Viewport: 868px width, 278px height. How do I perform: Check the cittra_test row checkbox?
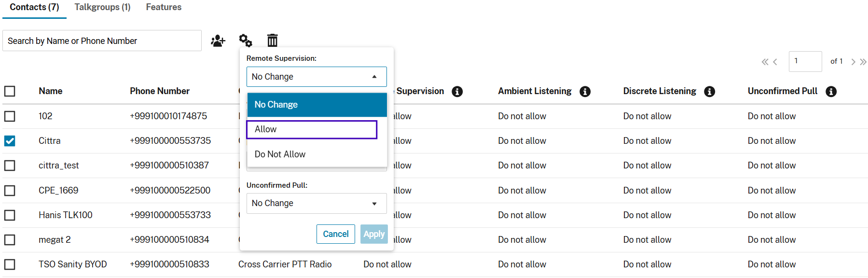[10, 166]
